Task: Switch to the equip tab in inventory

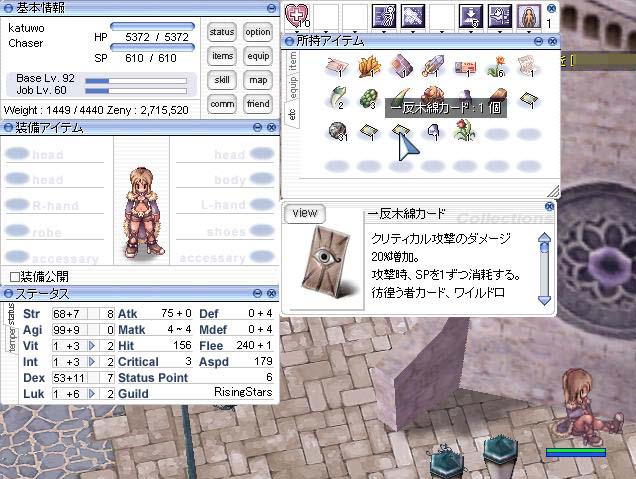Action: click(292, 87)
